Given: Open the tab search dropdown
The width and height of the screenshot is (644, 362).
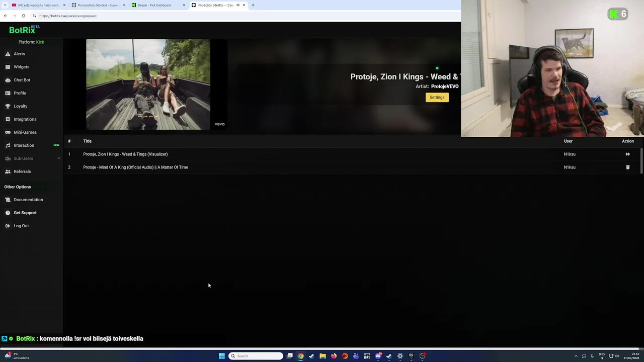Looking at the screenshot, I should point(5,5).
